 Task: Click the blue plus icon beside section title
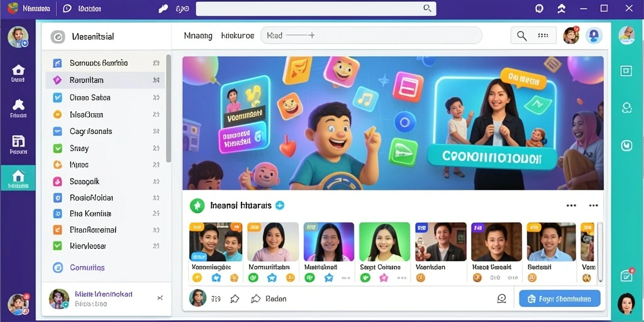[280, 206]
